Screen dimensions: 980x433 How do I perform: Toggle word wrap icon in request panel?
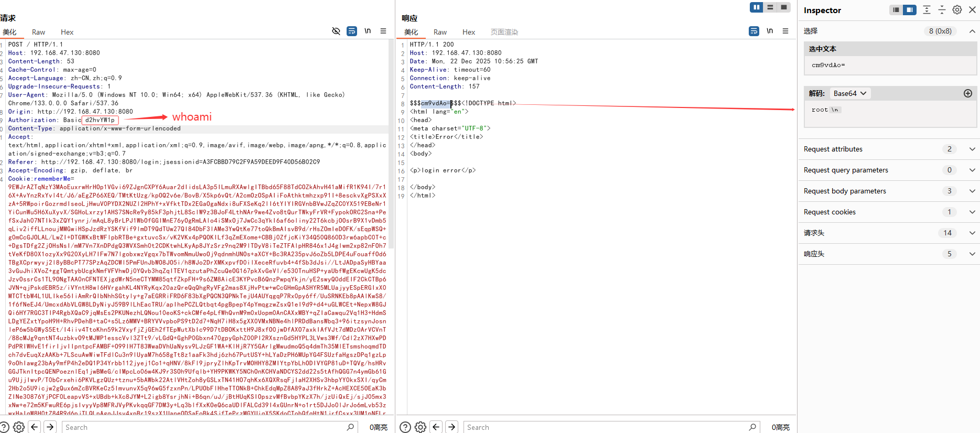coord(352,31)
